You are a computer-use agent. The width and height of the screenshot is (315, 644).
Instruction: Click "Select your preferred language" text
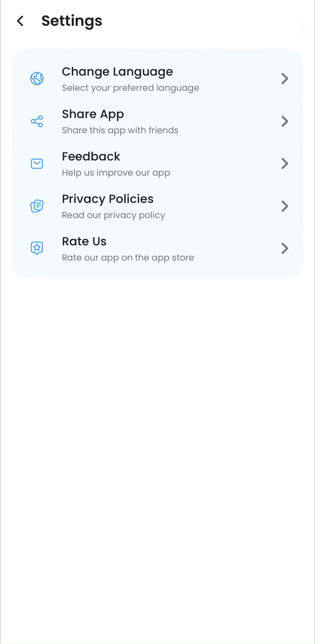(130, 88)
